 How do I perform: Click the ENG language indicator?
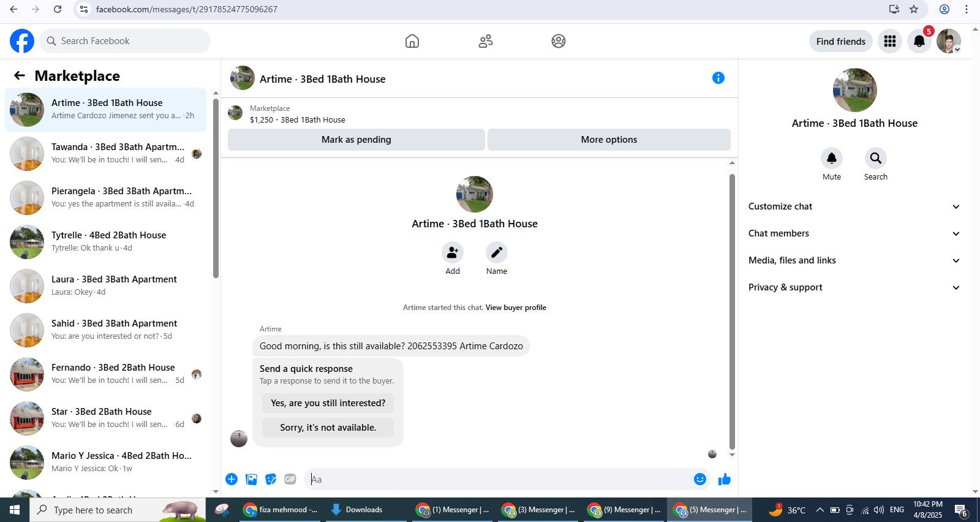point(897,510)
